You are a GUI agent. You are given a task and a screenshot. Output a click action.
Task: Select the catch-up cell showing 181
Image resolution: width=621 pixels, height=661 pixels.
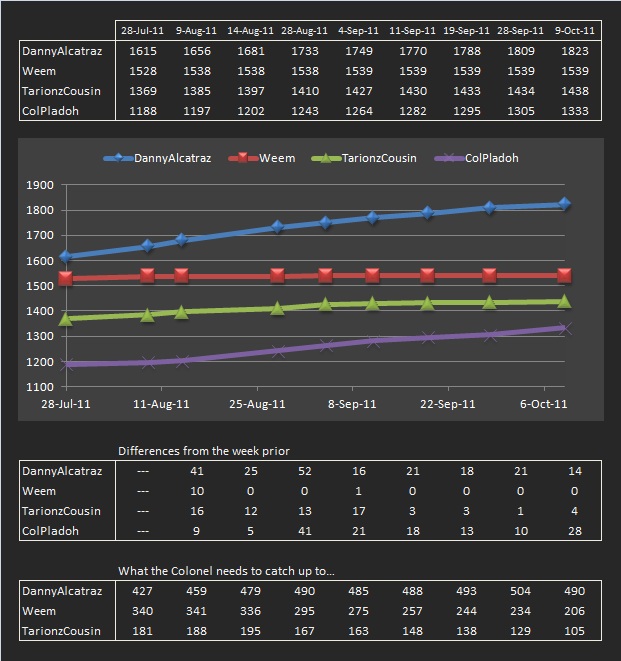point(142,631)
